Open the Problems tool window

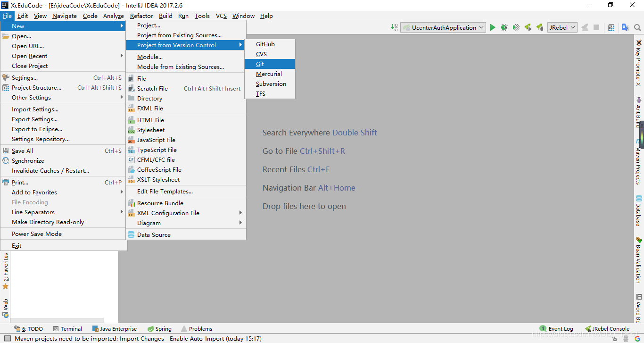[x=197, y=329]
